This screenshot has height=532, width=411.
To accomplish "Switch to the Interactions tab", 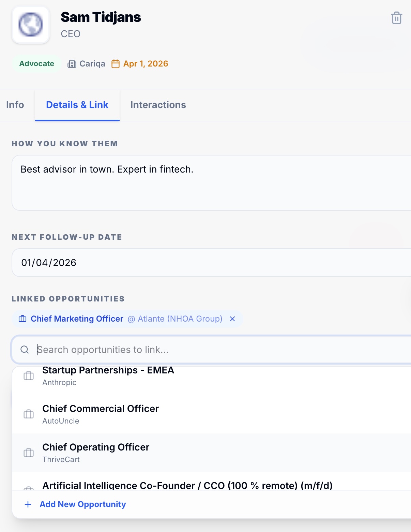I will click(x=158, y=105).
